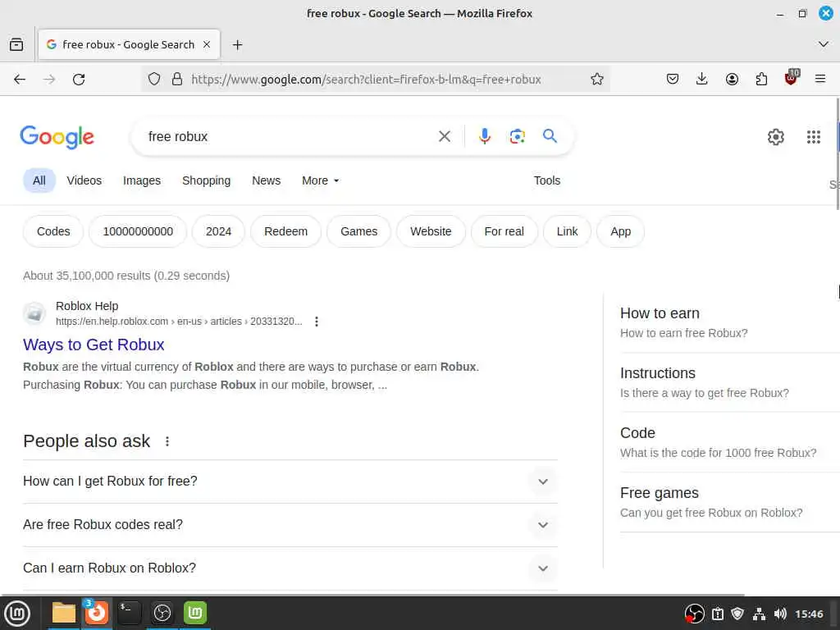Viewport: 840px width, 630px height.
Task: Submit search with magnifier icon
Action: pos(550,136)
